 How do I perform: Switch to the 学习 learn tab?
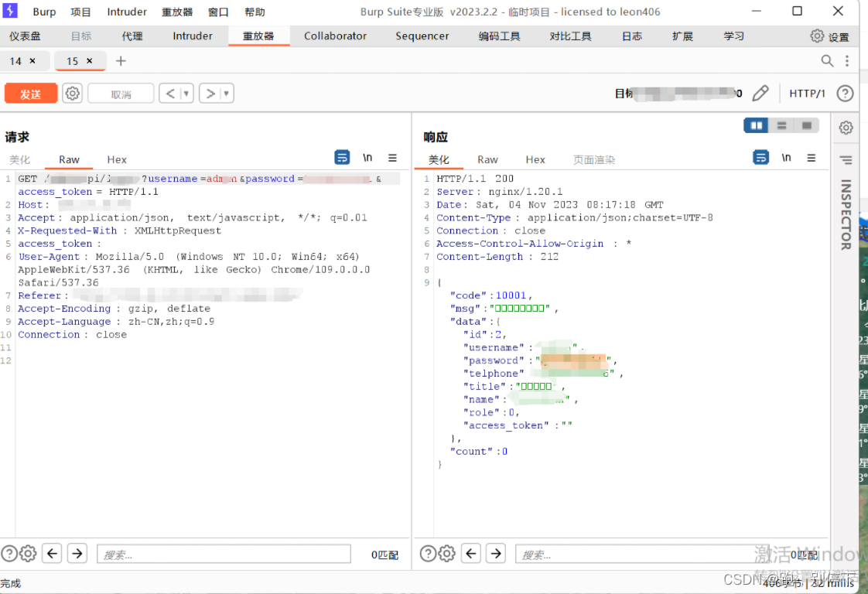(733, 36)
